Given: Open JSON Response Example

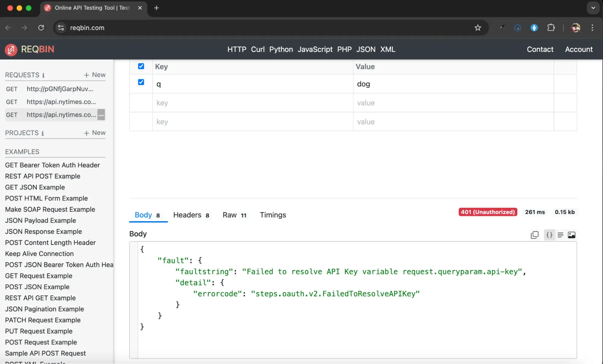Looking at the screenshot, I should pyautogui.click(x=43, y=232).
